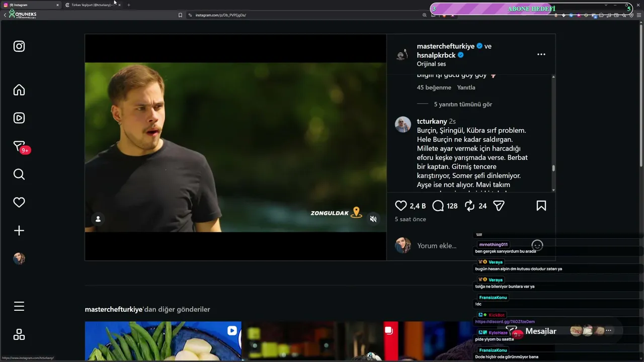Open tcturkany commenter username
This screenshot has width=644, height=362.
click(432, 121)
